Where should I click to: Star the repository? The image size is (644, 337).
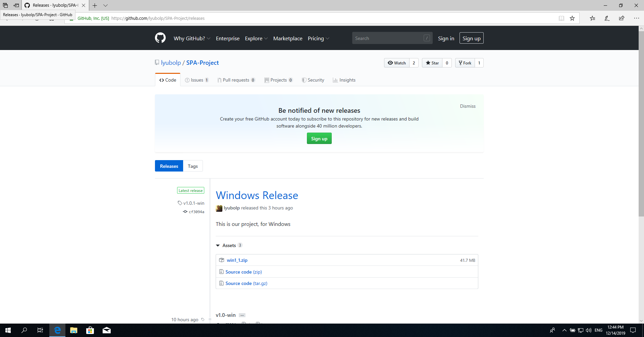432,63
